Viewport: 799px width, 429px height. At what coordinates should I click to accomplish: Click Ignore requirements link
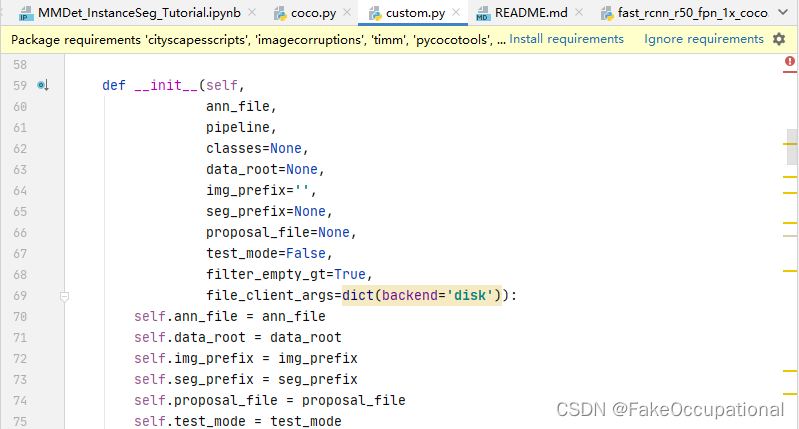click(x=704, y=39)
